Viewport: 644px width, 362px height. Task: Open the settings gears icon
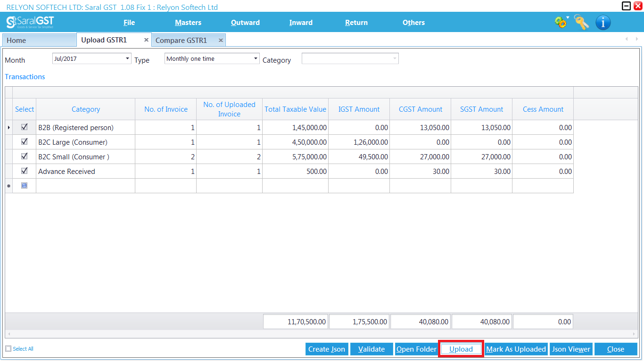pyautogui.click(x=561, y=22)
